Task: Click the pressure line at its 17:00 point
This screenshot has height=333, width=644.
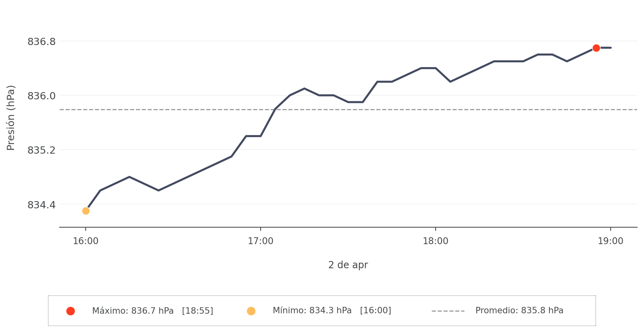Action: click(261, 136)
